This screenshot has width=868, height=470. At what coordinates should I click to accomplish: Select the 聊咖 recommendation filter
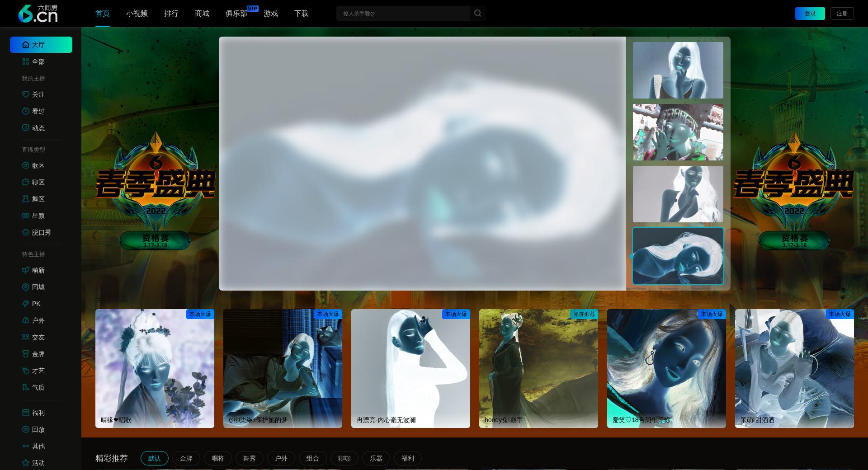344,458
